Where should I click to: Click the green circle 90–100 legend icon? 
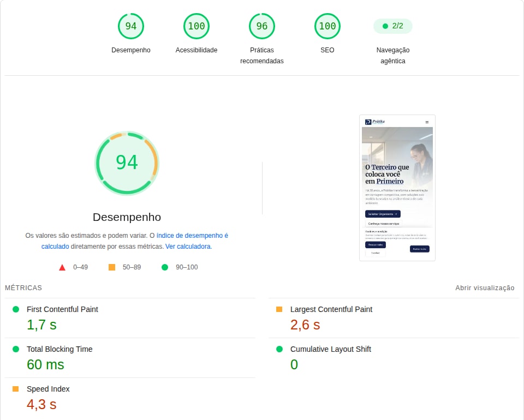pos(165,267)
